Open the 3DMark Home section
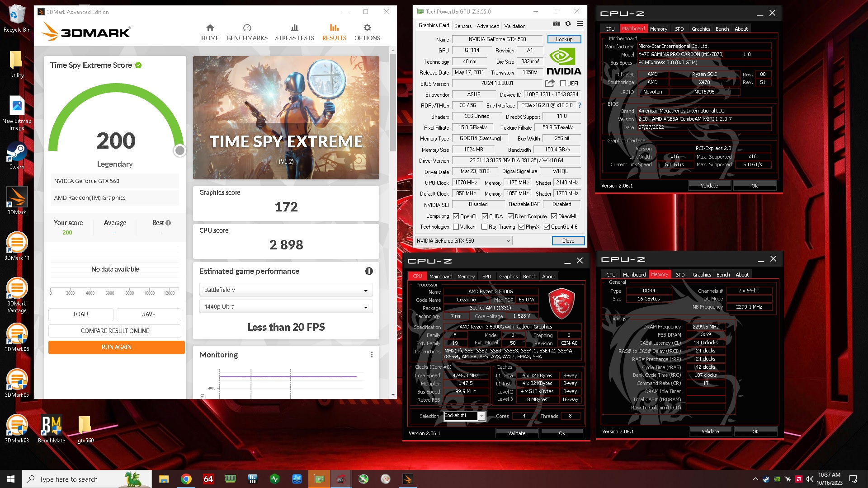 point(210,33)
